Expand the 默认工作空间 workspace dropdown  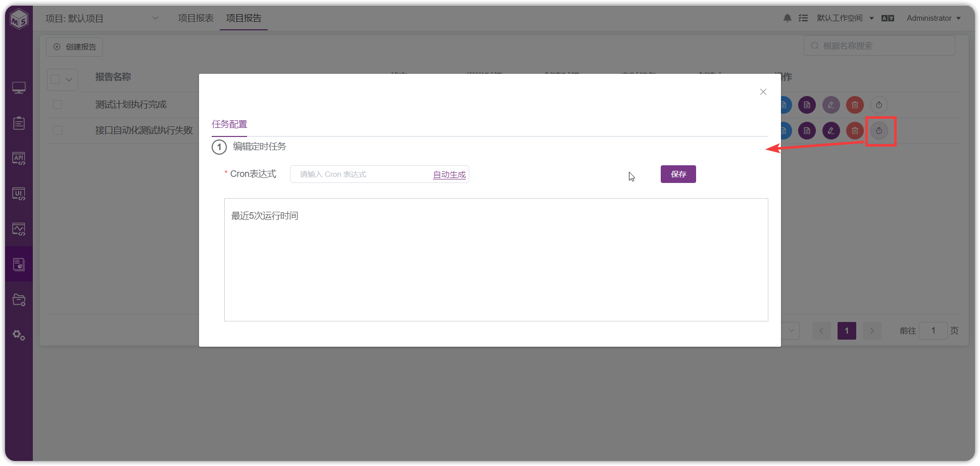pos(845,18)
